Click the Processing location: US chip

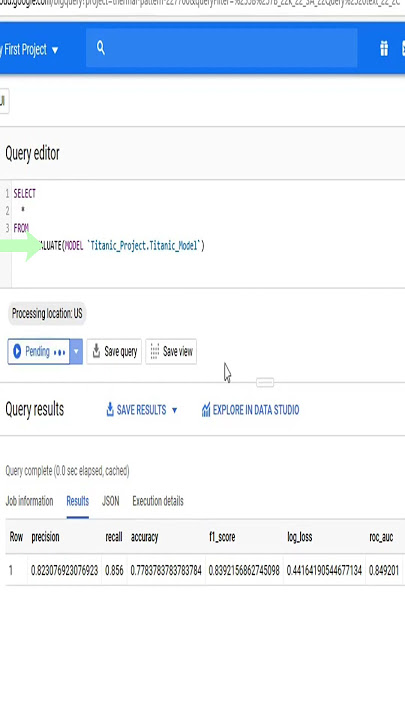pyautogui.click(x=47, y=314)
